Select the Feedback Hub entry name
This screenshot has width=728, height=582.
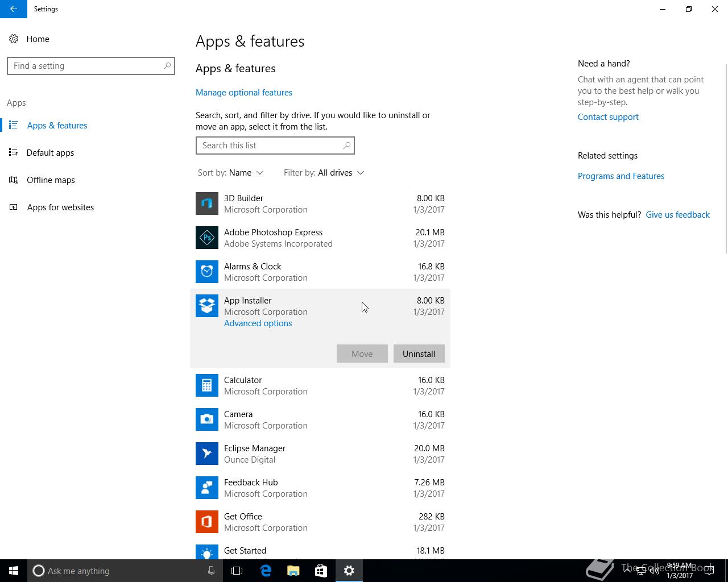pos(251,483)
